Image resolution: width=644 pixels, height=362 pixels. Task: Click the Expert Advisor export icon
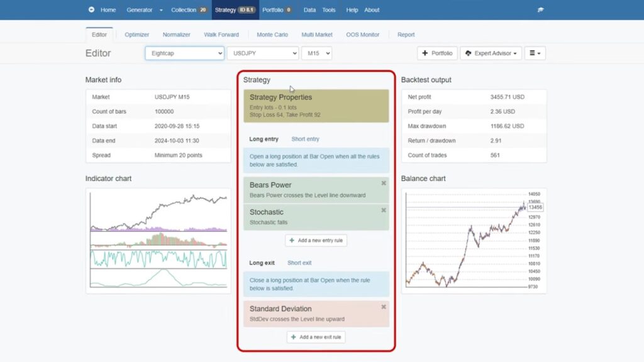(x=469, y=53)
